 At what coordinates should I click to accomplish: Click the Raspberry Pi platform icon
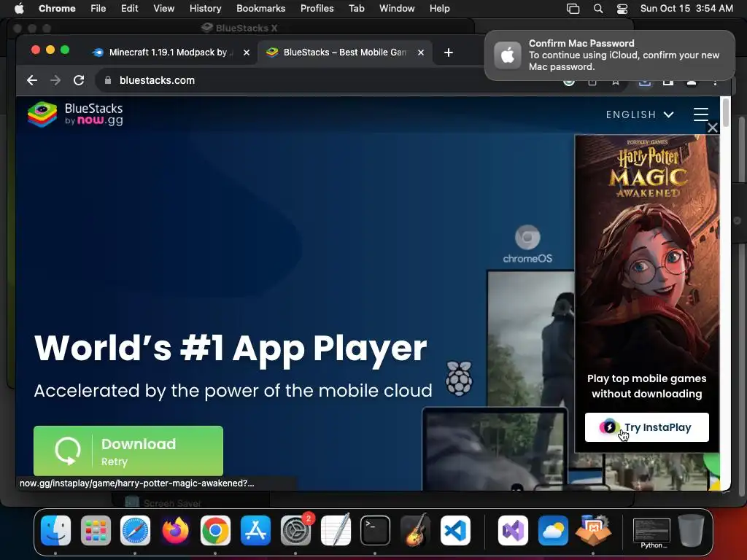click(459, 378)
